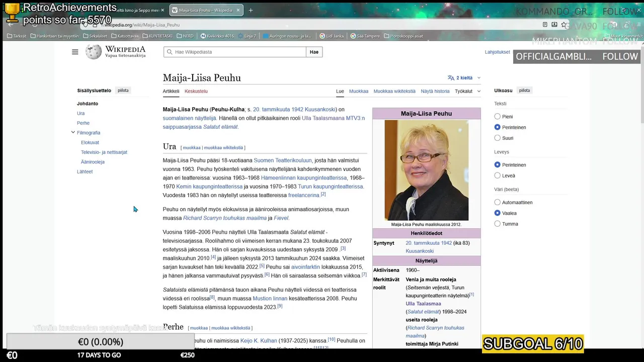Open the Lidl Janka bookmark

click(x=332, y=36)
